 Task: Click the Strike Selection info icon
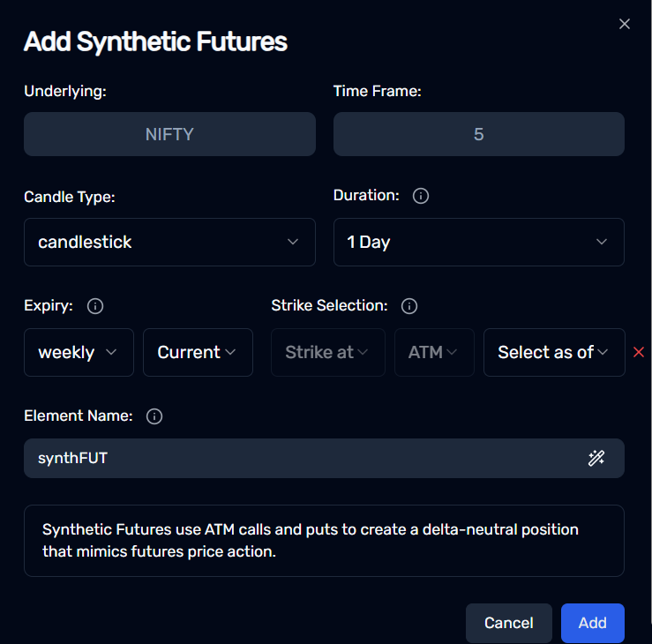pos(409,306)
